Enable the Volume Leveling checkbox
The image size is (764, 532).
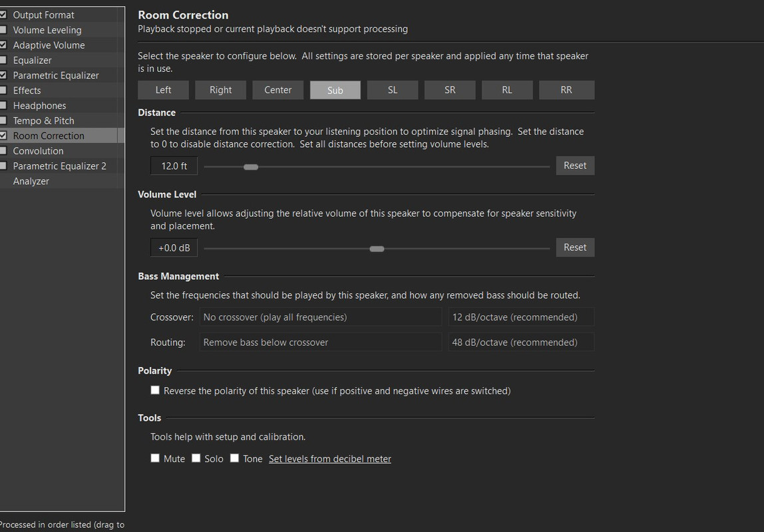3,30
